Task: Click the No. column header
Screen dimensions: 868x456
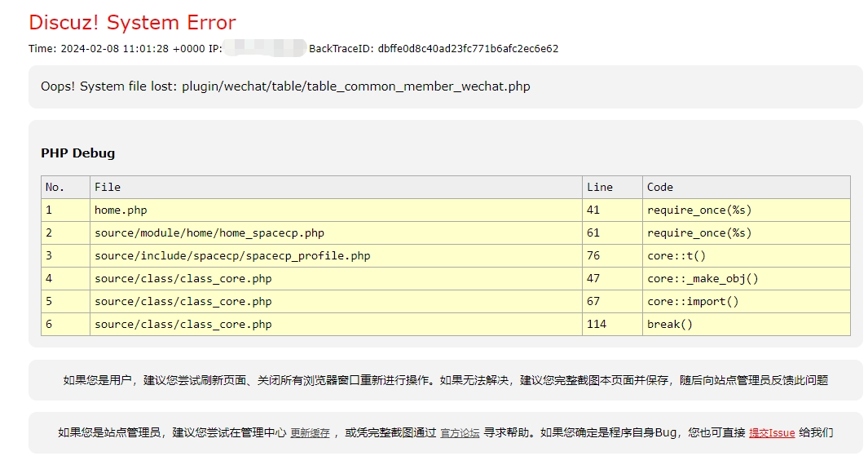Action: pyautogui.click(x=55, y=187)
